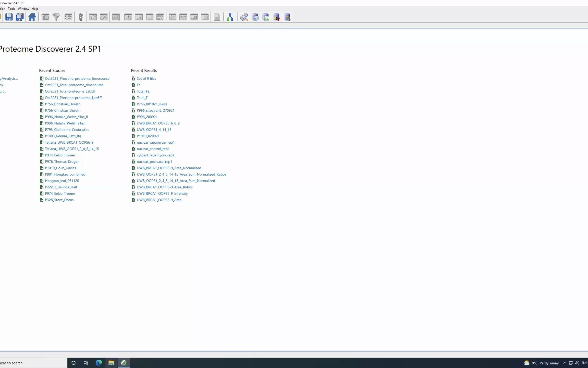
Task: Select cytosol_rapamycin_rep1 result
Action: pyautogui.click(x=155, y=155)
